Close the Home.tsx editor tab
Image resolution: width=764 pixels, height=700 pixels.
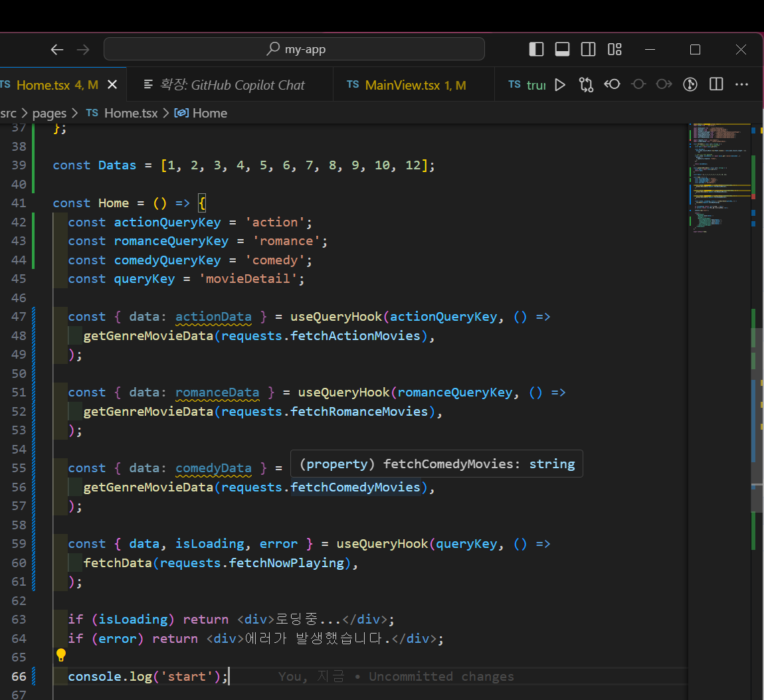pyautogui.click(x=112, y=84)
